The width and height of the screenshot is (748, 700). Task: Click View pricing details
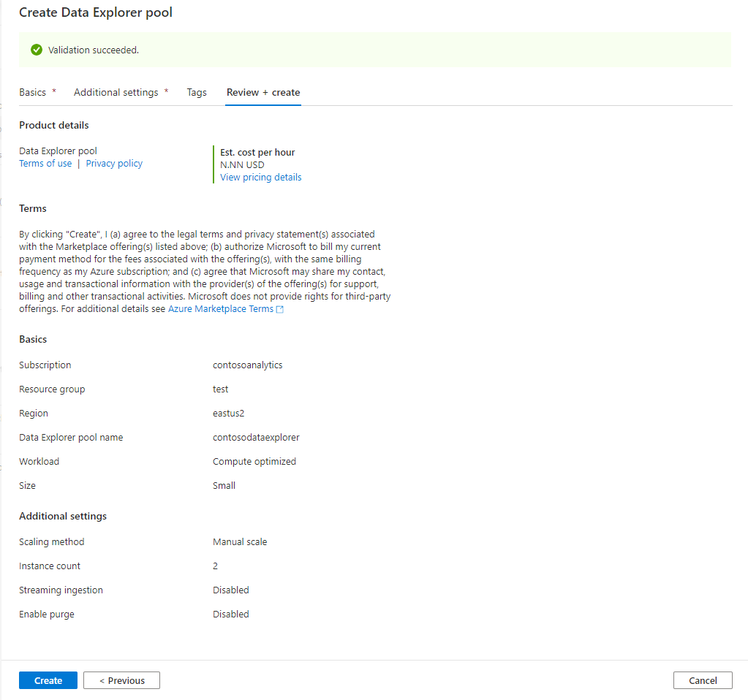260,177
